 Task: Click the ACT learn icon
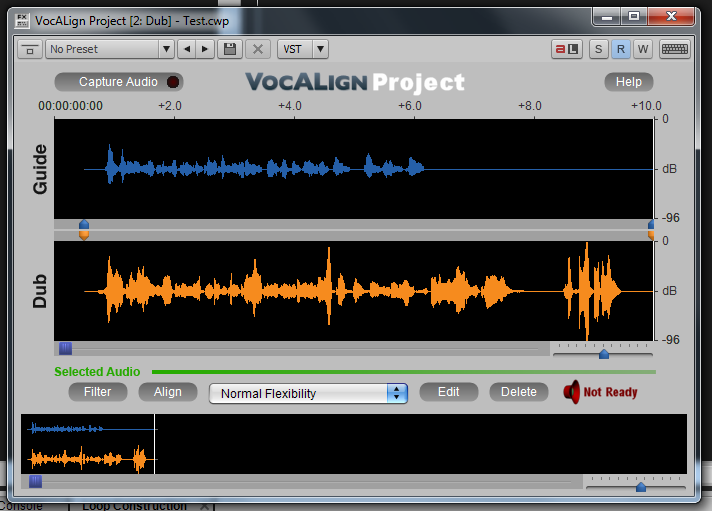point(567,49)
